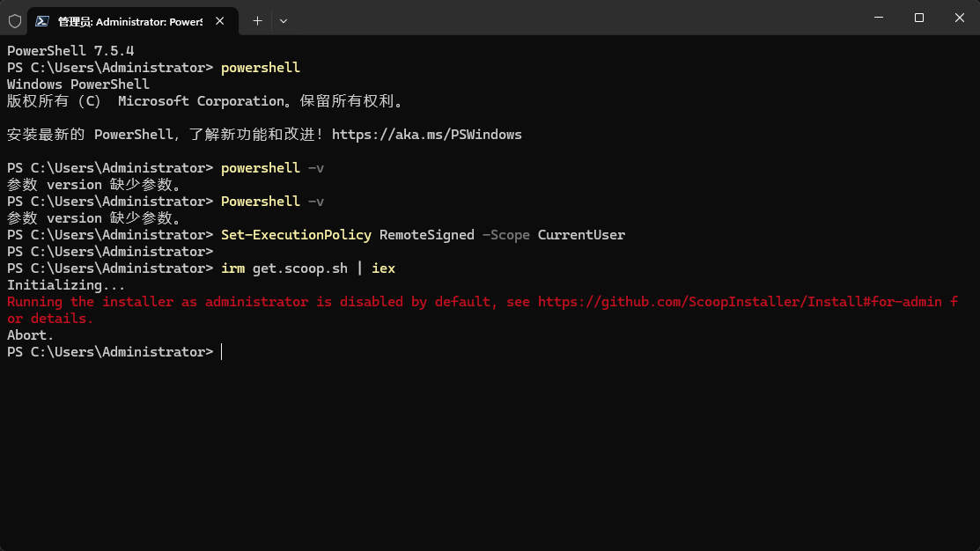Close the terminal window
The height and width of the screenshot is (551, 980).
(x=959, y=18)
